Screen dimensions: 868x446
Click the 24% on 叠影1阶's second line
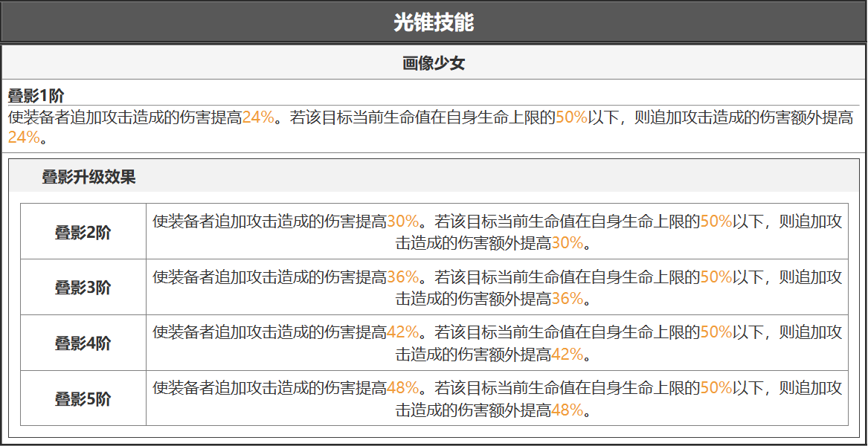(x=23, y=138)
